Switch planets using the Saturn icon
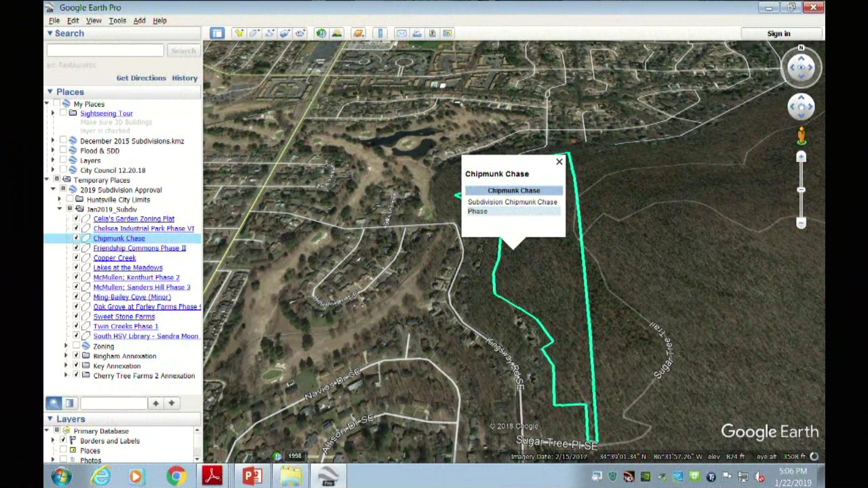This screenshot has height=488, width=868. click(x=358, y=33)
